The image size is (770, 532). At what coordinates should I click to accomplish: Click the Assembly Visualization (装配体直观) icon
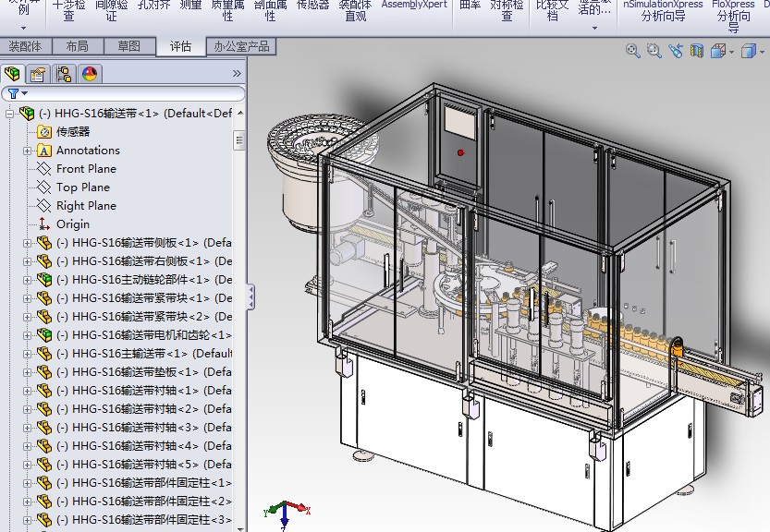pos(353,11)
